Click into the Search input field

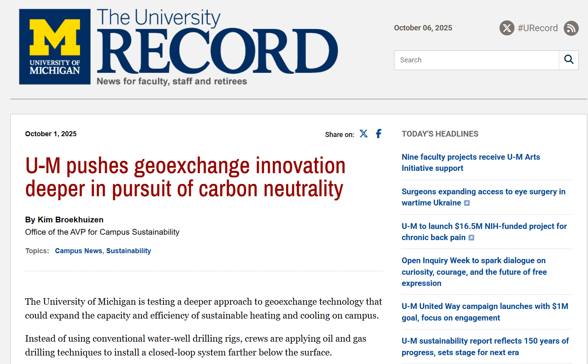(476, 60)
